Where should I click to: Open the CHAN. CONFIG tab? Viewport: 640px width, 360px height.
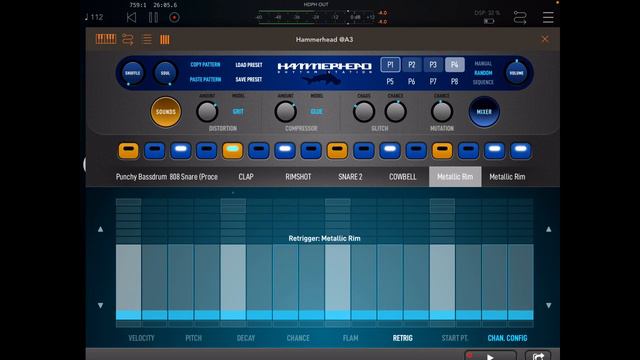(x=507, y=338)
